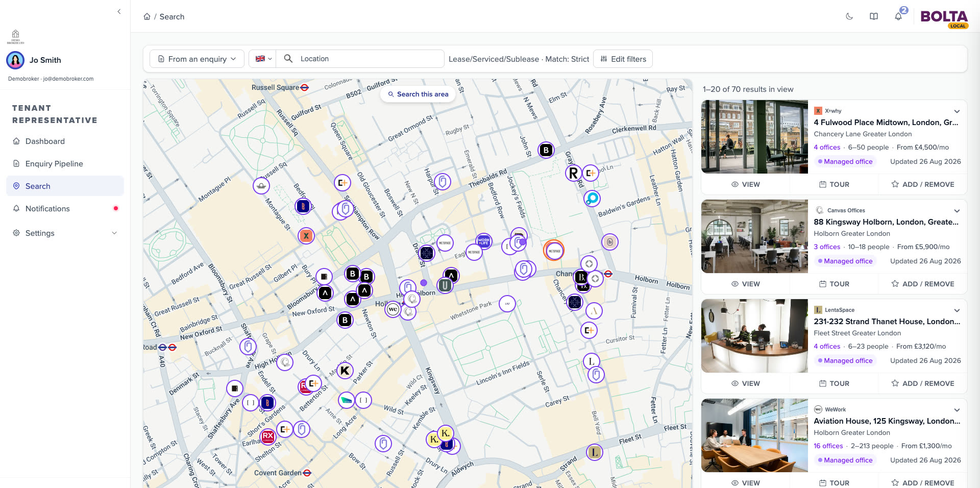Click VIEW on the 231-232 Strand card
The height and width of the screenshot is (488, 980).
coord(745,383)
